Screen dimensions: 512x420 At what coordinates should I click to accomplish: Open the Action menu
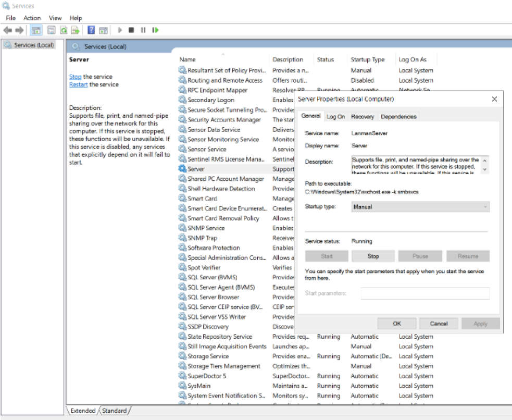[x=32, y=18]
